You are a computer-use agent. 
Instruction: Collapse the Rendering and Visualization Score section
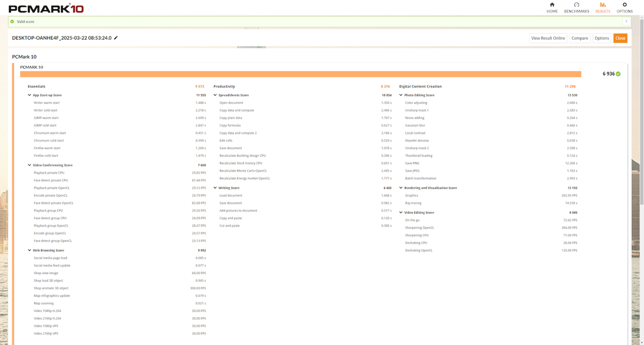point(401,188)
